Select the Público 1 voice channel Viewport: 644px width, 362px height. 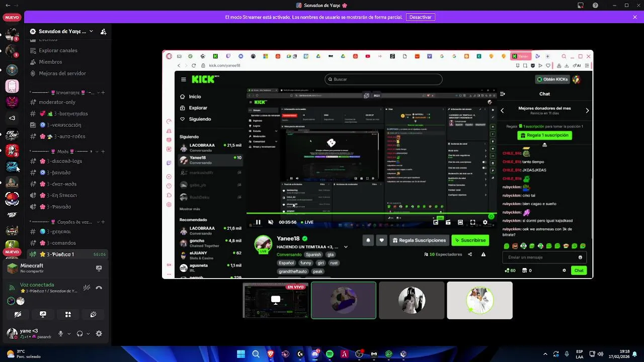click(x=68, y=254)
